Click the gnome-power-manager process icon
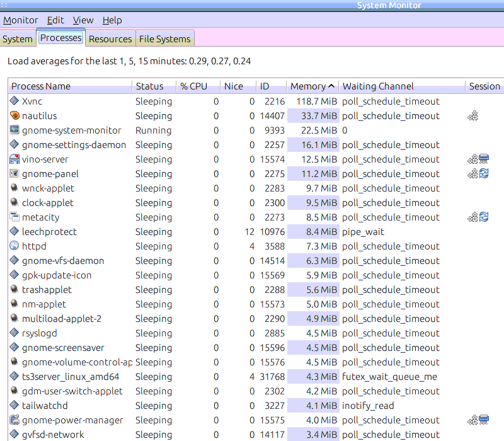 [15, 420]
